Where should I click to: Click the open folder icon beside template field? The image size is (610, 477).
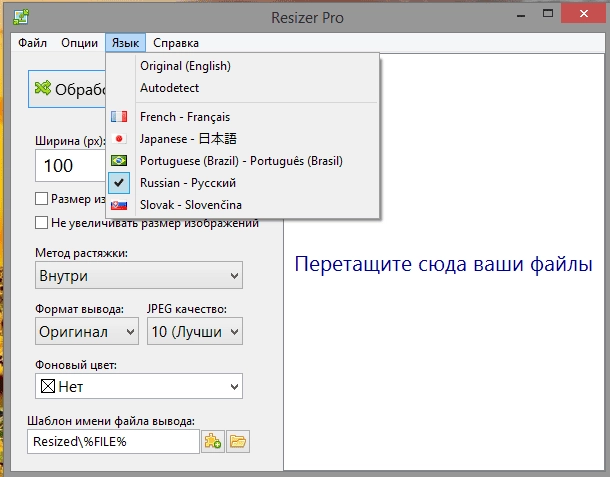[238, 442]
